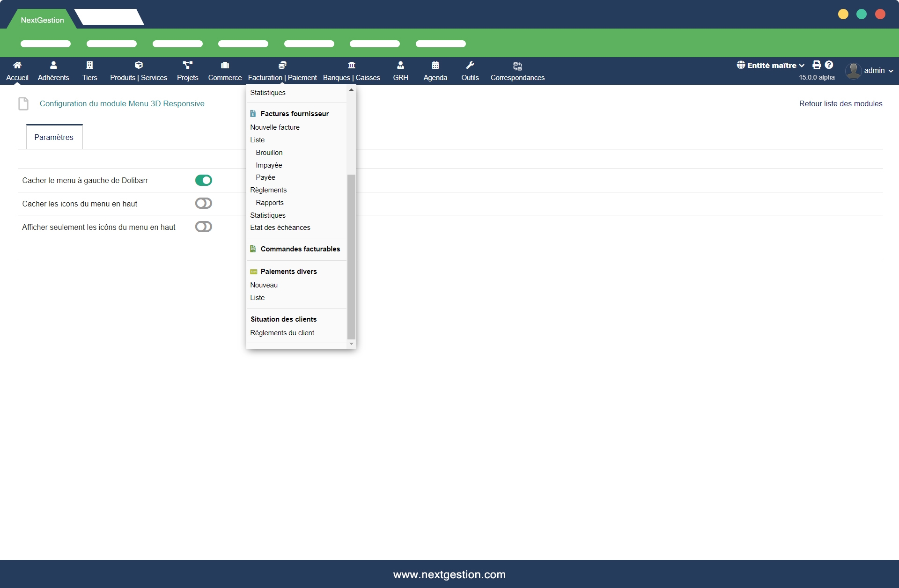
Task: Open Commandes facturables menu link
Action: click(300, 249)
